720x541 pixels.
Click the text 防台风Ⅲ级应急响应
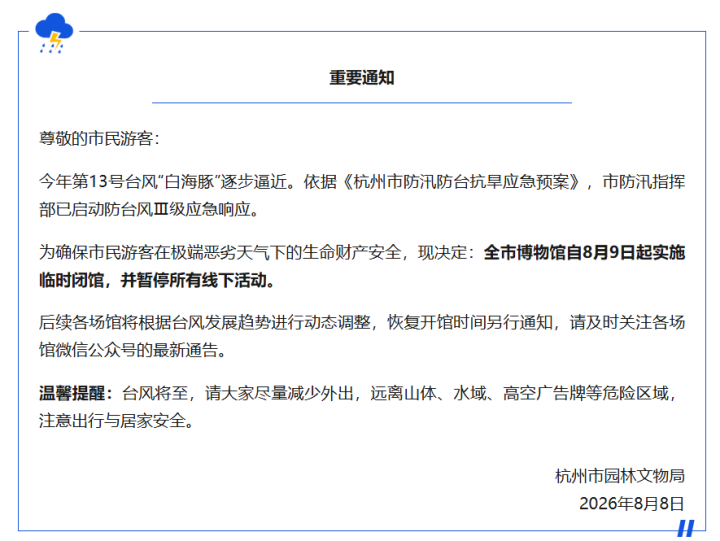pyautogui.click(x=178, y=209)
